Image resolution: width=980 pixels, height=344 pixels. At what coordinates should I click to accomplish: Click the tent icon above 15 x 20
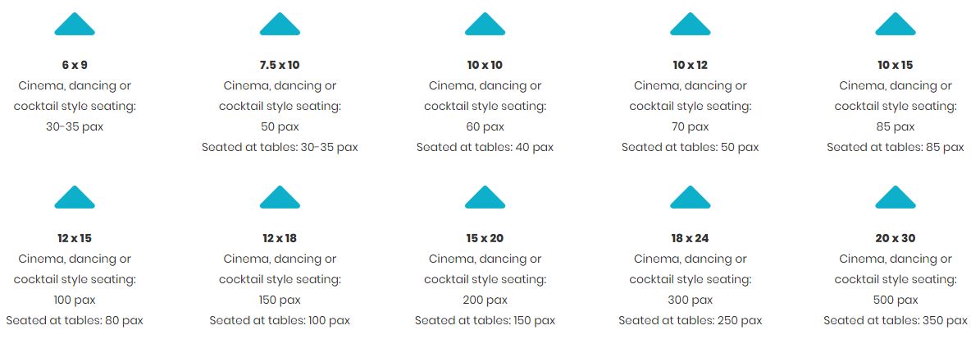tap(485, 197)
